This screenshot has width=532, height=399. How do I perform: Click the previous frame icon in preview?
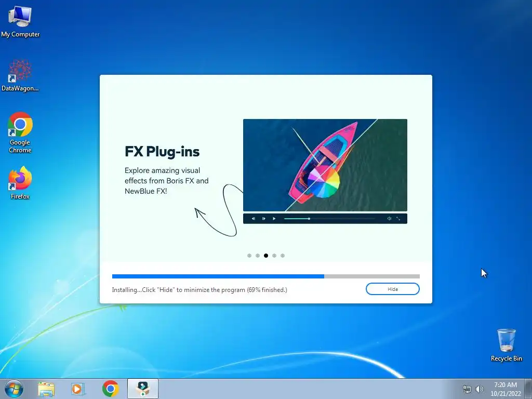254,219
